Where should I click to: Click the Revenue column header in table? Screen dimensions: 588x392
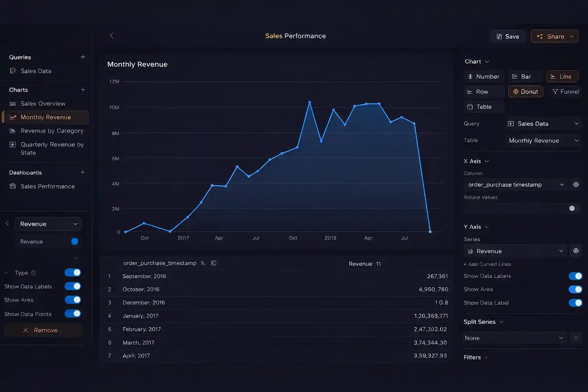tap(360, 264)
